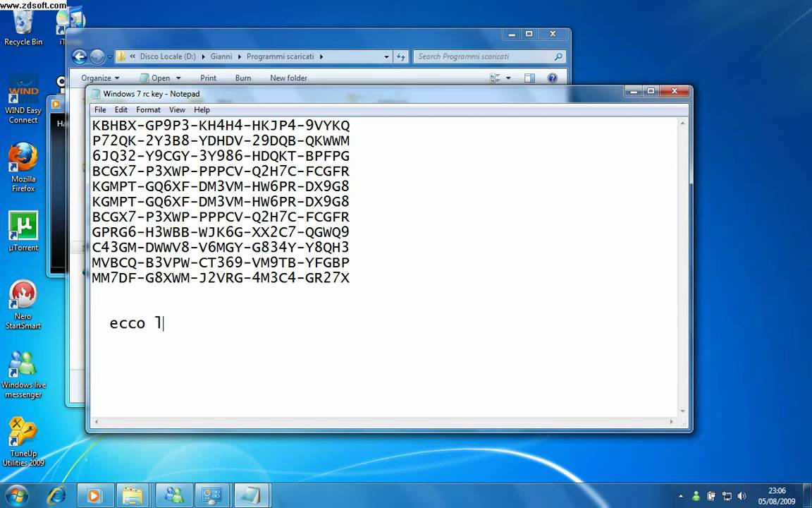Expand the arrow after Disco Locale (D:)

click(203, 56)
